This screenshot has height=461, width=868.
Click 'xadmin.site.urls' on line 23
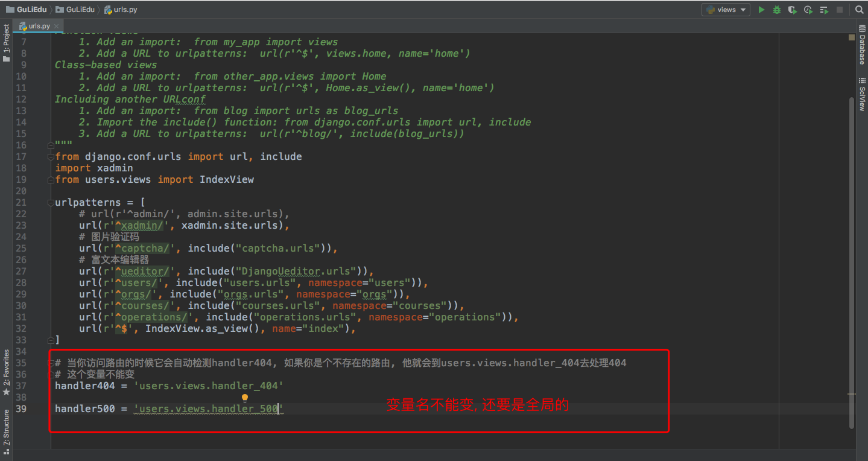coord(230,225)
